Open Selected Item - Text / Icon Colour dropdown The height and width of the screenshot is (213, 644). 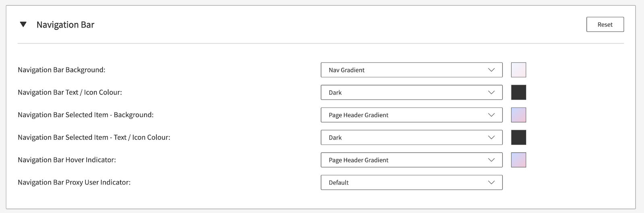coord(411,137)
